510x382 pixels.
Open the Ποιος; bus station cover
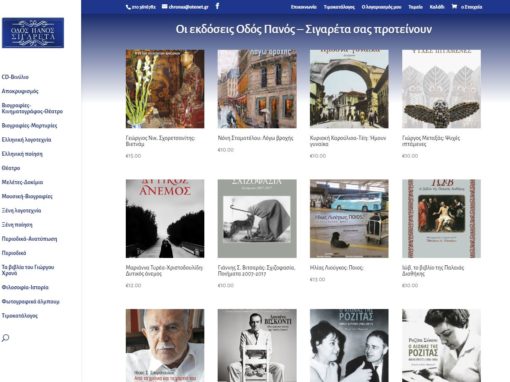[349, 218]
